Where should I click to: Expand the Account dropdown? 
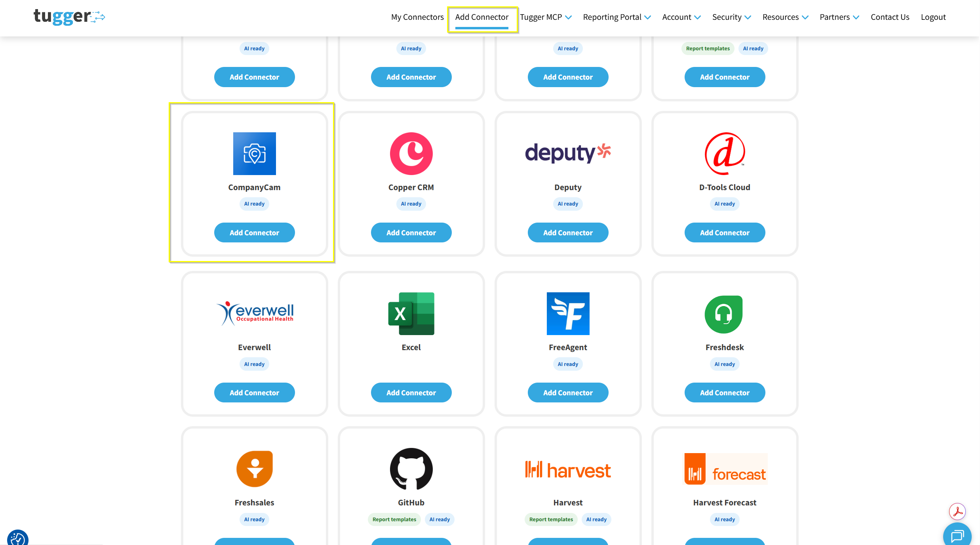pyautogui.click(x=681, y=17)
